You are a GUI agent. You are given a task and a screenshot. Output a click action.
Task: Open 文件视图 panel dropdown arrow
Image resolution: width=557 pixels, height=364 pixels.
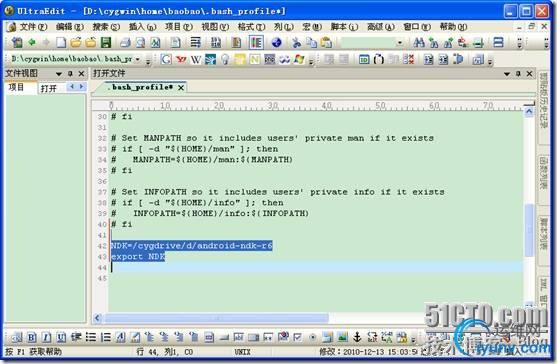pos(59,74)
